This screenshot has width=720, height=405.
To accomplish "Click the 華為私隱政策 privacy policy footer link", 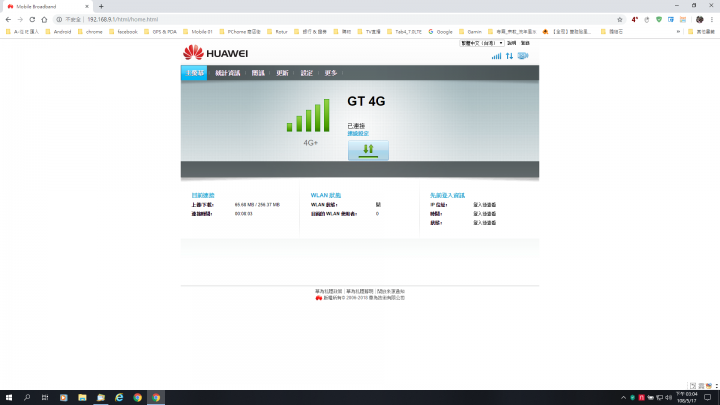I will click(328, 292).
